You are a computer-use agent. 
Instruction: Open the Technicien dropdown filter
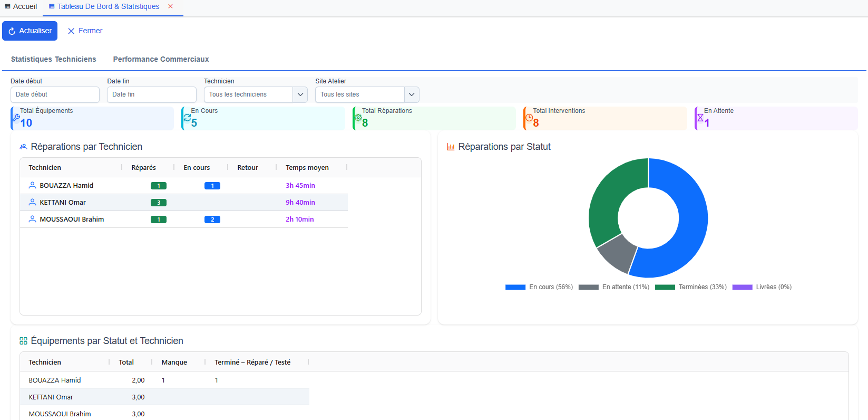click(x=255, y=94)
